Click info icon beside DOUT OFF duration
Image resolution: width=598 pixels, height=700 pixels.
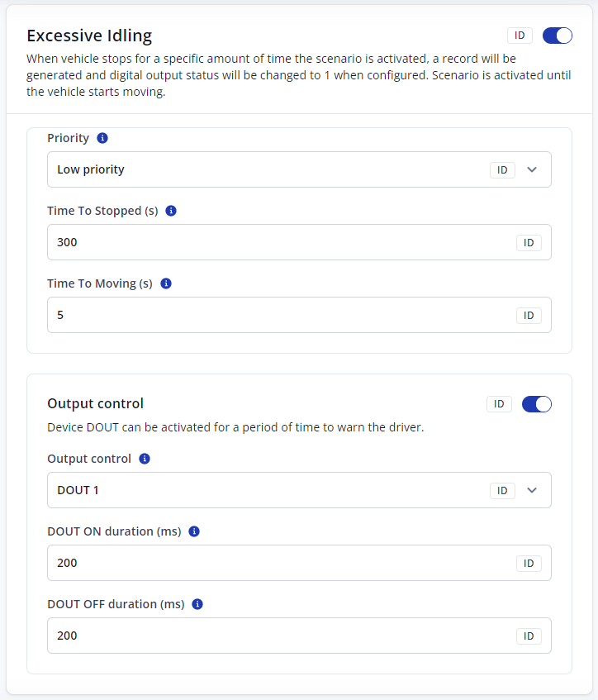197,604
